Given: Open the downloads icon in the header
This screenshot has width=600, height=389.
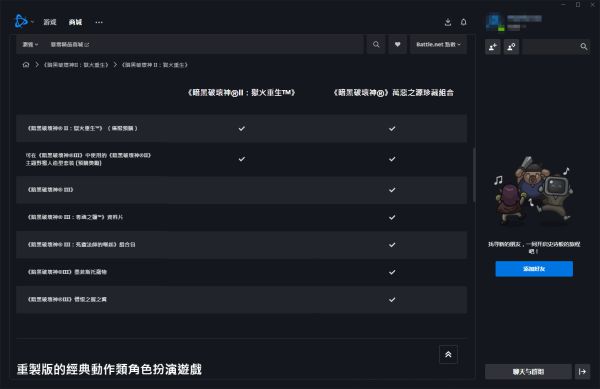Looking at the screenshot, I should pyautogui.click(x=448, y=22).
